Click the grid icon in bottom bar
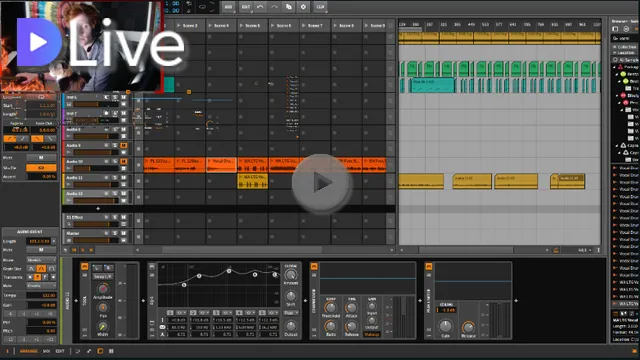The image size is (640, 360). 111,351
